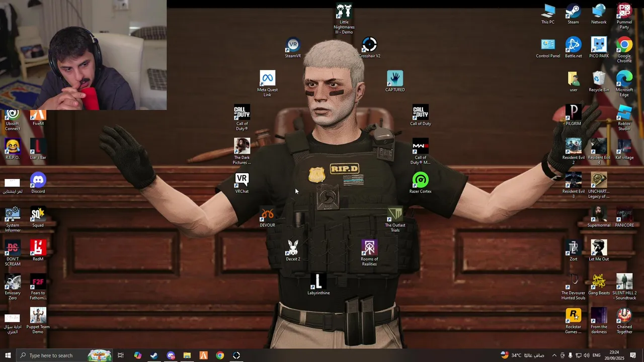The height and width of the screenshot is (362, 644).
Task: Launch DEVOUR game icon
Action: [267, 217]
